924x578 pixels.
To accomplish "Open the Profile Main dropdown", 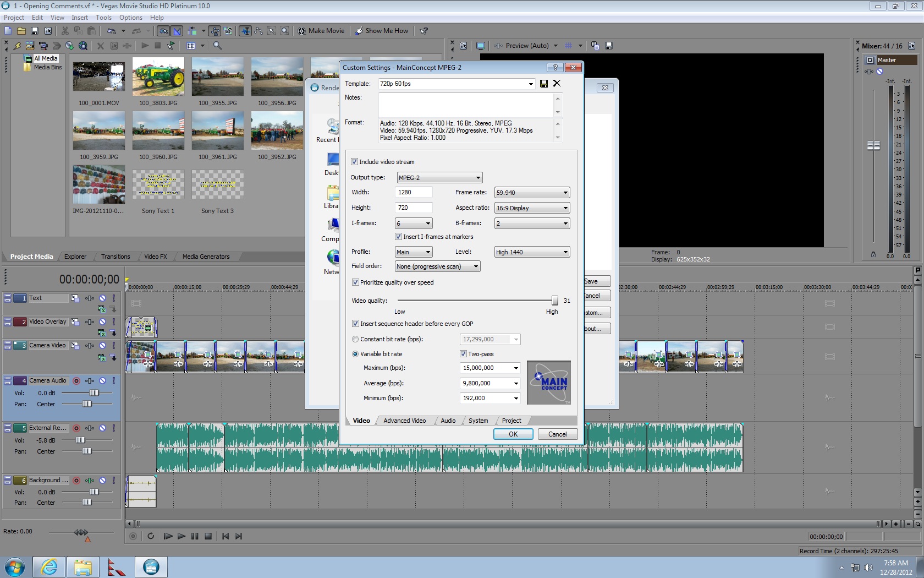I will (414, 252).
